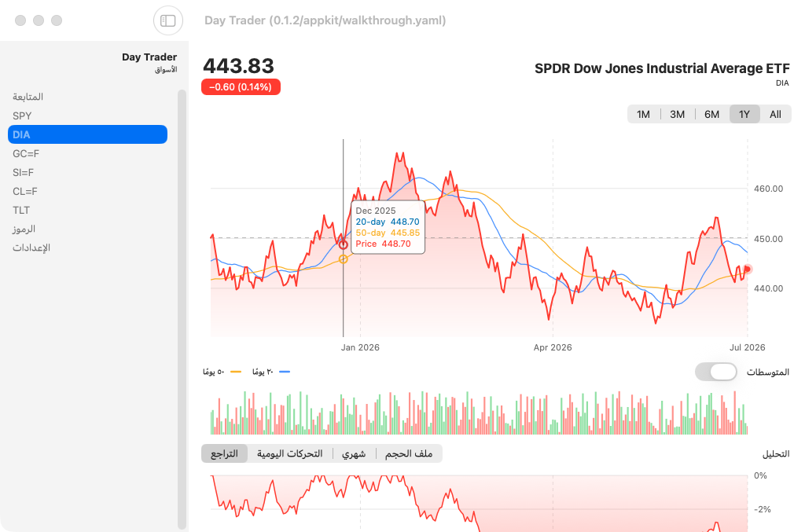Open الرموز symbols in the sidebar
The image size is (805, 532).
87,229
